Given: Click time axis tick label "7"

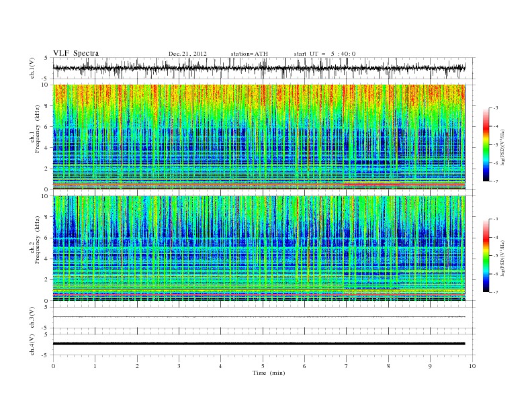Looking at the screenshot, I should click(347, 366).
